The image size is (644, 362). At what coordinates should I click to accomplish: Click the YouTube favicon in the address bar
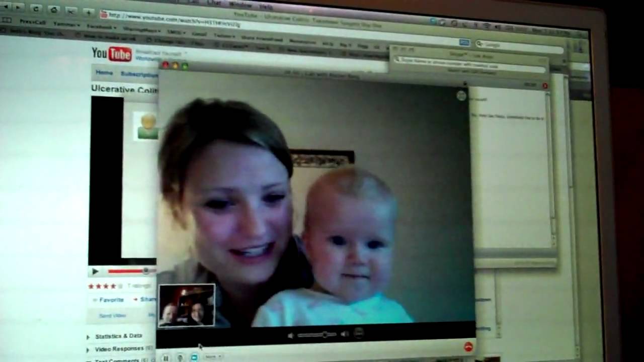pyautogui.click(x=104, y=14)
